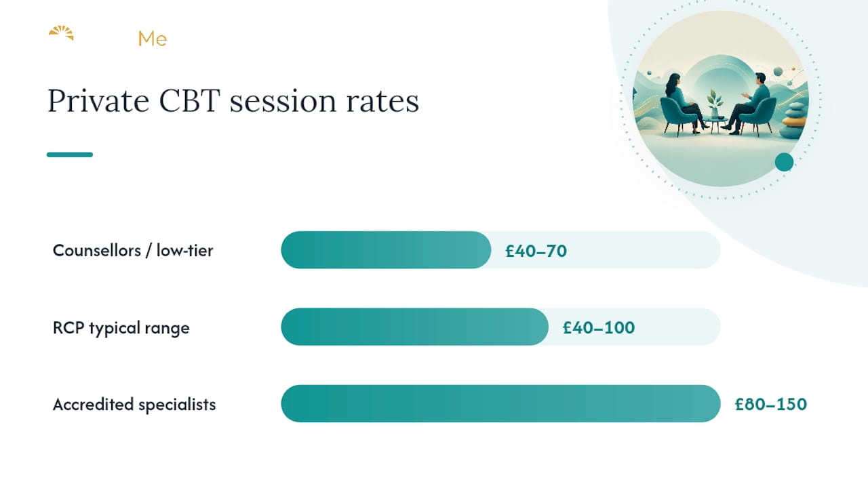
Task: Click the filled RCP typical range bar
Action: [x=414, y=327]
